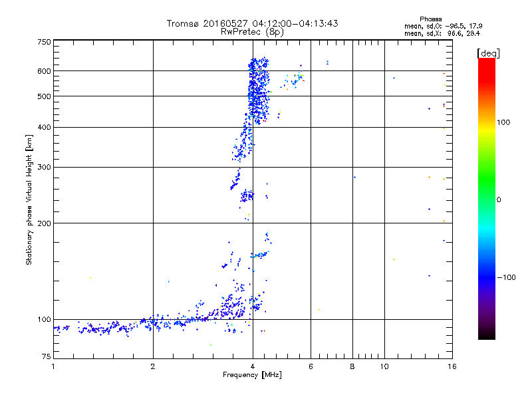The height and width of the screenshot is (399, 532).
Task: Click the x-axis label 'Frequency [MHz]'
Action: [252, 375]
